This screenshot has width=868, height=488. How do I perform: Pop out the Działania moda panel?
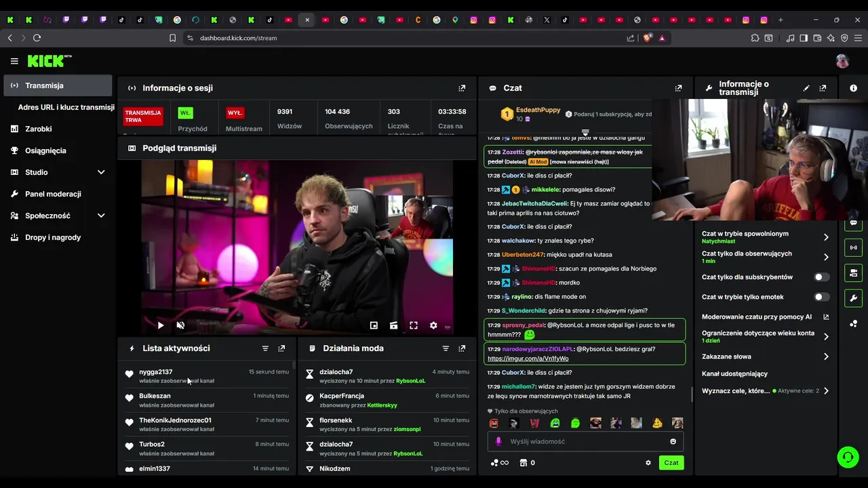[462, 348]
